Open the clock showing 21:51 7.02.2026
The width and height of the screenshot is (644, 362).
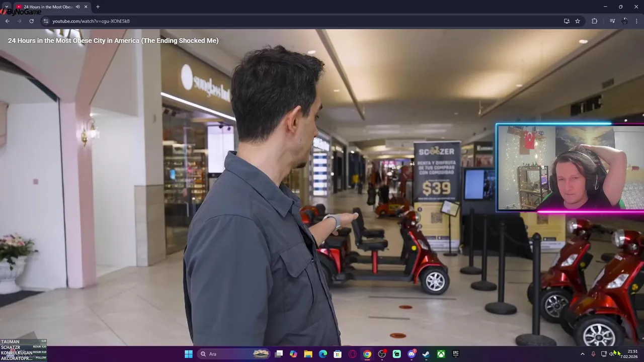pyautogui.click(x=629, y=354)
